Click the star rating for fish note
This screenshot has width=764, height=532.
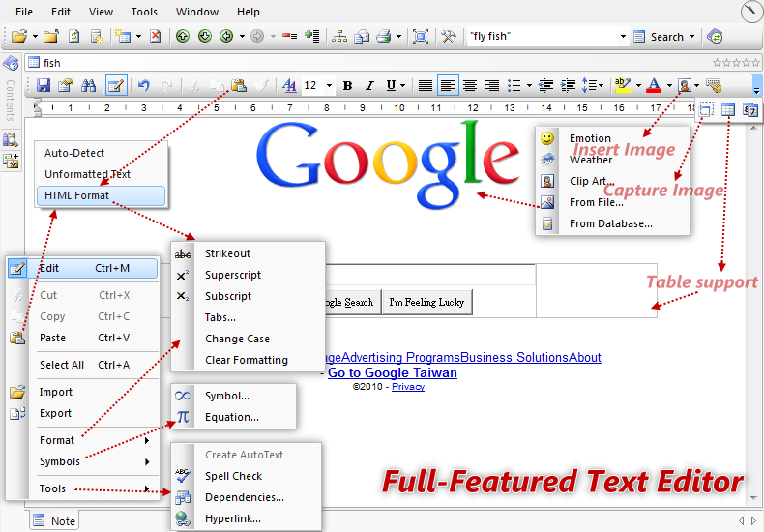(x=736, y=62)
